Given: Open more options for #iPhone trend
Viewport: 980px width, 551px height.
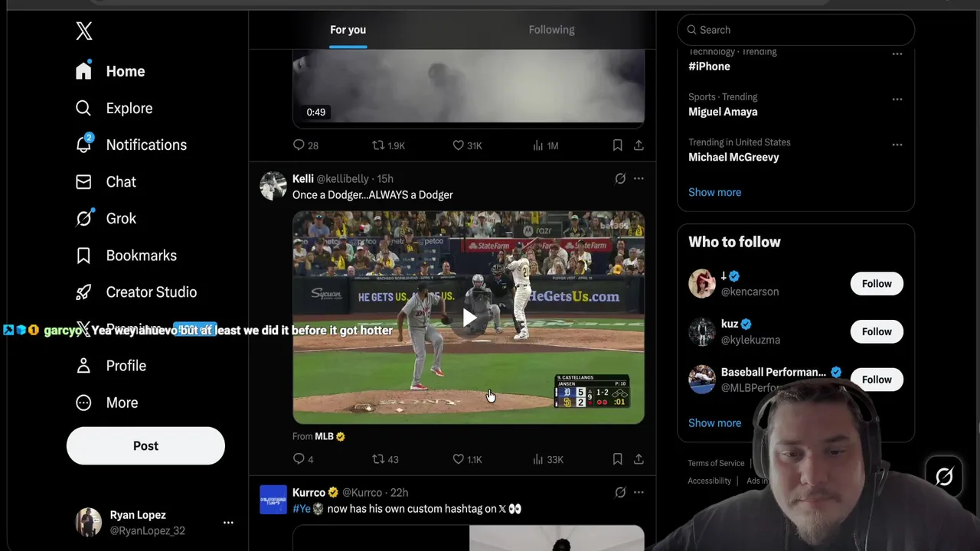Looking at the screenshot, I should pyautogui.click(x=897, y=54).
